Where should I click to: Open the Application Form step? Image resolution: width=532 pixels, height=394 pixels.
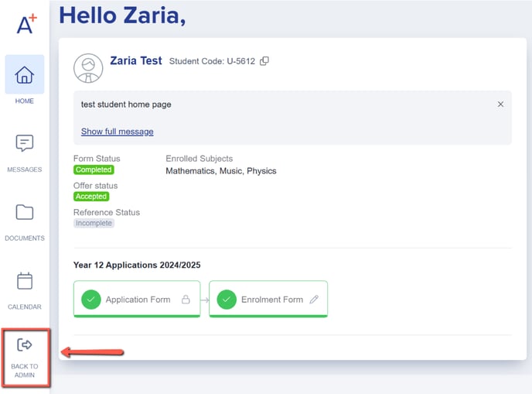137,300
